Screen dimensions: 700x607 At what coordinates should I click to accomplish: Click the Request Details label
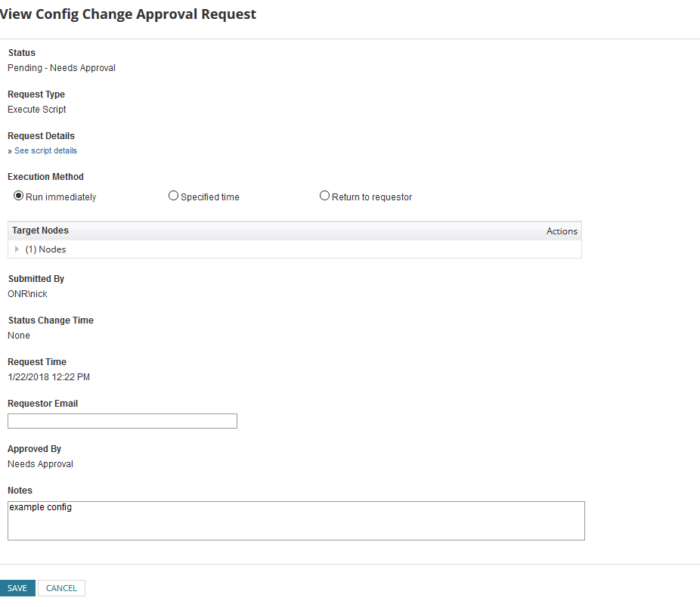[41, 135]
